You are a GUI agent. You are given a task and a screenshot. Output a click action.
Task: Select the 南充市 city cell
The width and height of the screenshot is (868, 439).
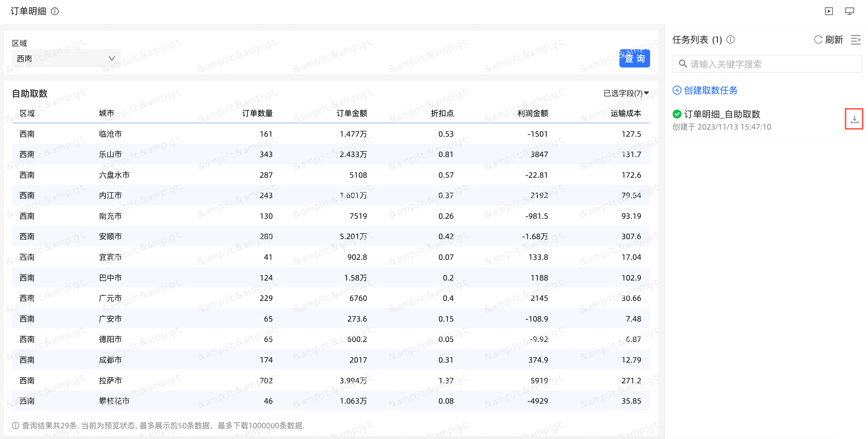(111, 216)
